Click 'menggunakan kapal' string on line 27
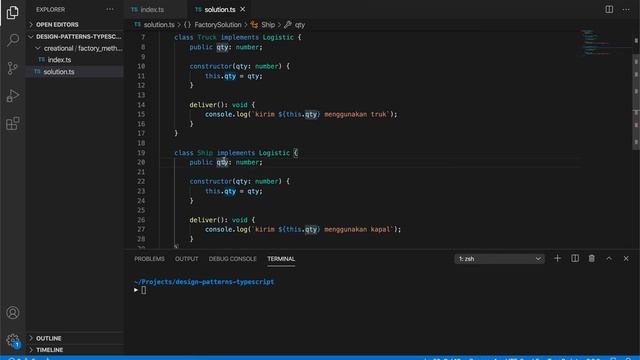 point(357,229)
